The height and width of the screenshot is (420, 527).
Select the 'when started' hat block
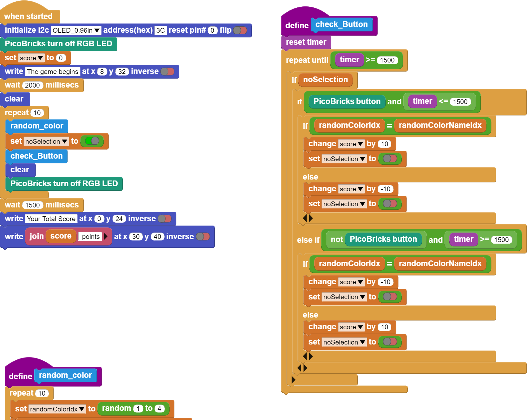click(29, 16)
